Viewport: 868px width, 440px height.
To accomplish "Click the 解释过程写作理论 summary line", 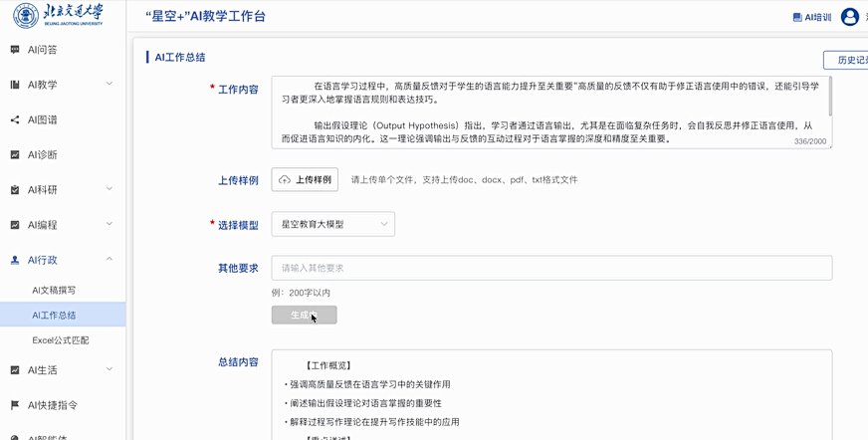I will point(371,422).
